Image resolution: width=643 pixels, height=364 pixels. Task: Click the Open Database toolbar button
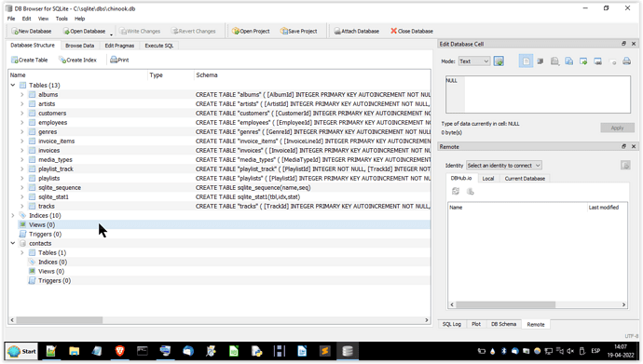click(x=84, y=31)
